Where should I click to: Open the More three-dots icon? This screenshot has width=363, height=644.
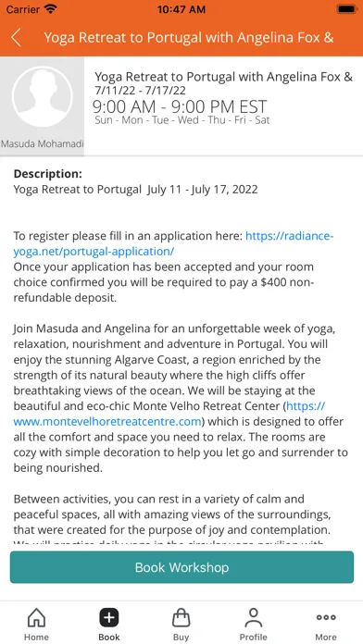click(x=326, y=617)
